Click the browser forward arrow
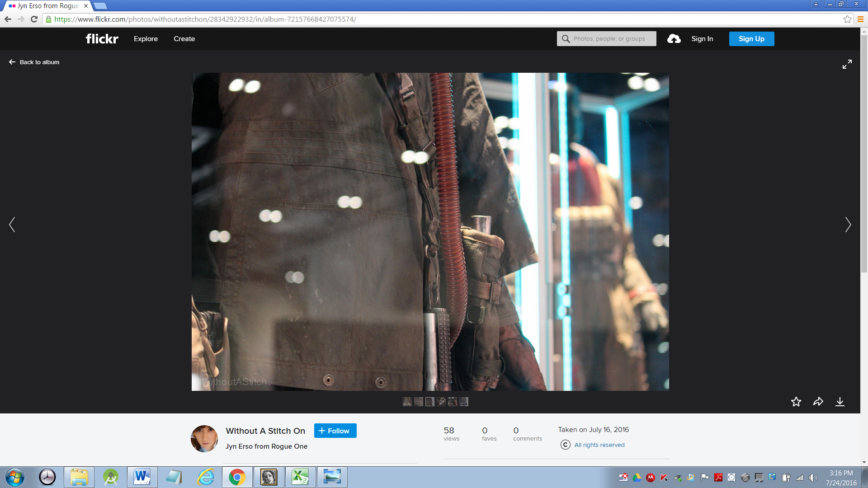Viewport: 868px width, 488px height. (x=21, y=19)
